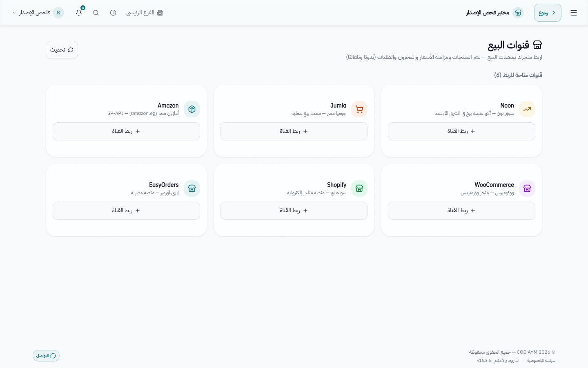Click the Shopify store icon
The height and width of the screenshot is (368, 588).
(359, 188)
